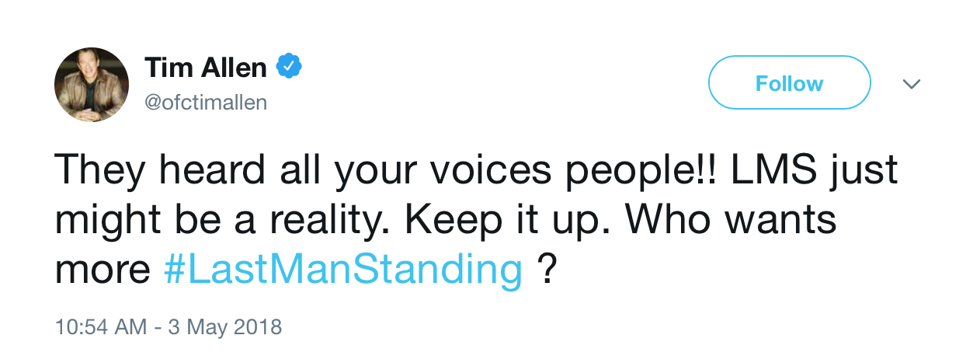Click the question mark after the hashtag
The height and width of the screenshot is (356, 980).
pos(547,269)
